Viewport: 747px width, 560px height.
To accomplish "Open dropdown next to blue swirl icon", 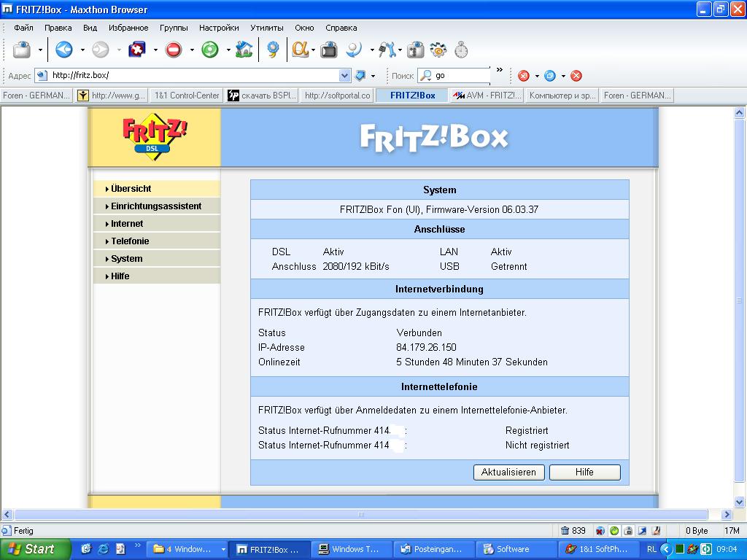I will coord(372,50).
